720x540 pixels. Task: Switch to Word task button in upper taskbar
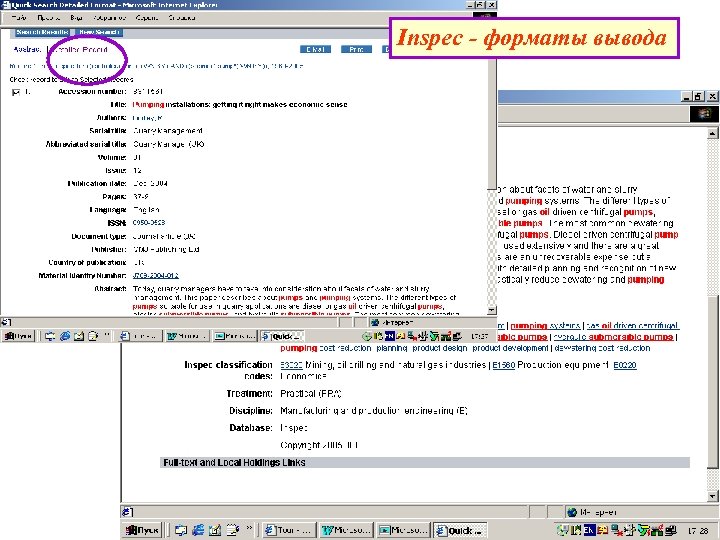187,336
